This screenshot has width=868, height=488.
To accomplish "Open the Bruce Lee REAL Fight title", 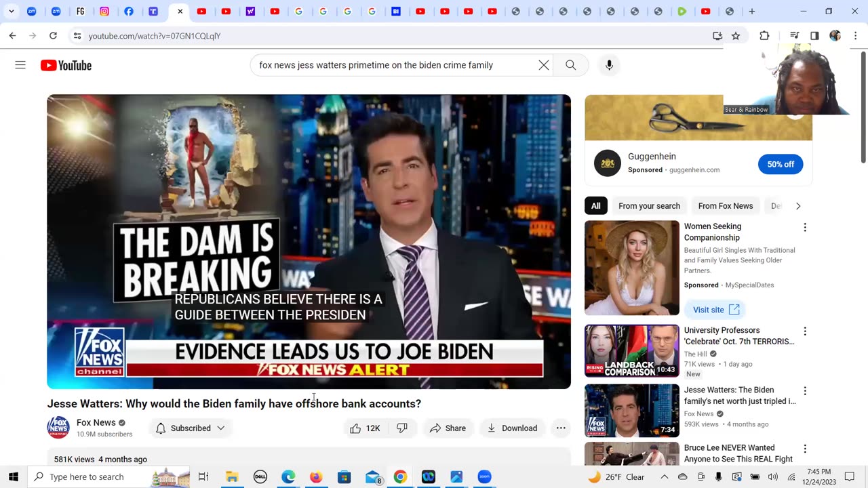I will point(738,453).
